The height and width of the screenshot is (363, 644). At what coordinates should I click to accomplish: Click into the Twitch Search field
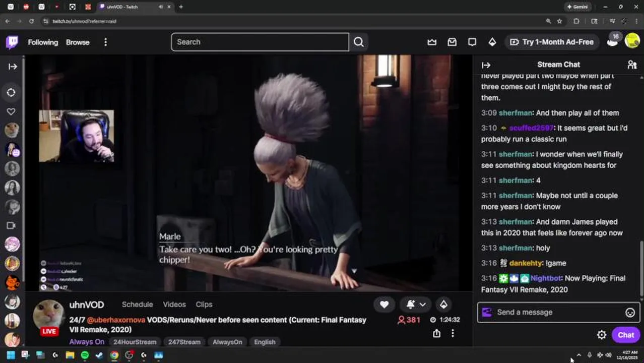(x=260, y=42)
